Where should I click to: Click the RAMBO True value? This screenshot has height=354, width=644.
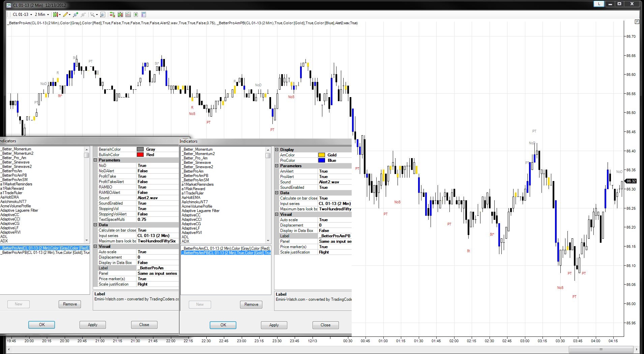point(157,187)
